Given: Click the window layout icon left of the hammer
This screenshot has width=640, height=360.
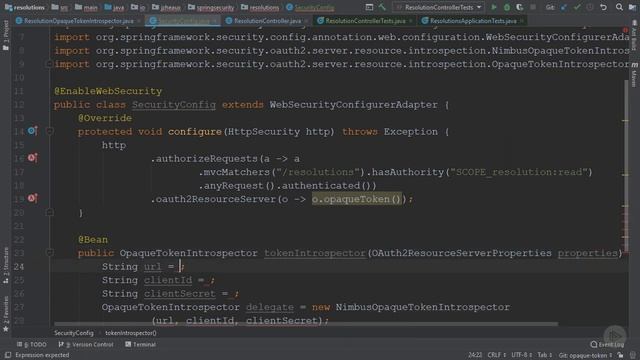Looking at the screenshot, I should (x=369, y=7).
